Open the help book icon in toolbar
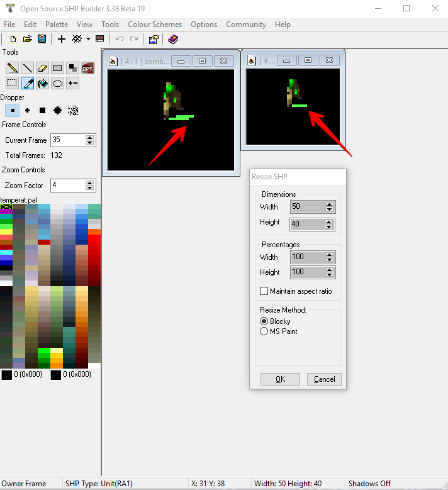This screenshot has width=448, height=490. tap(173, 39)
